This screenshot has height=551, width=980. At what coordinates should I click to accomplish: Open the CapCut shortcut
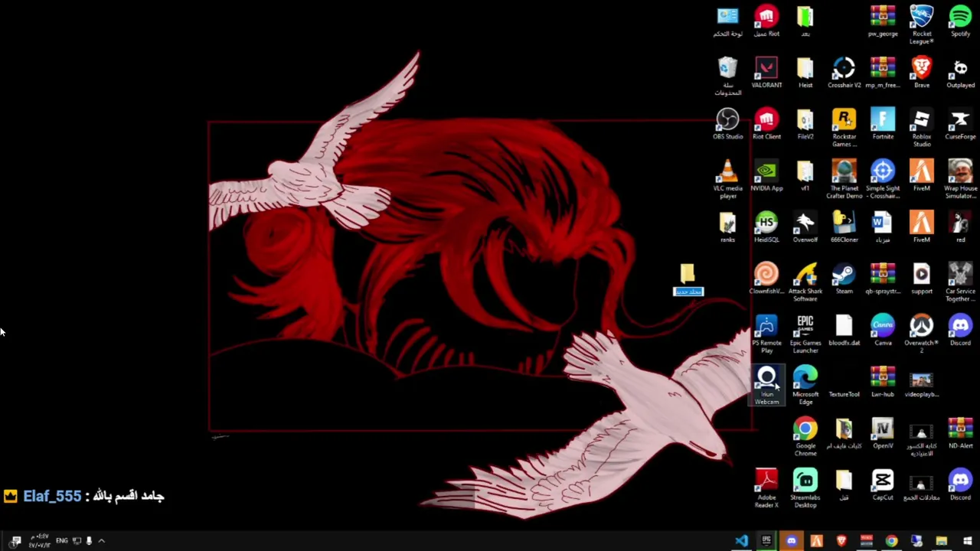click(x=883, y=485)
